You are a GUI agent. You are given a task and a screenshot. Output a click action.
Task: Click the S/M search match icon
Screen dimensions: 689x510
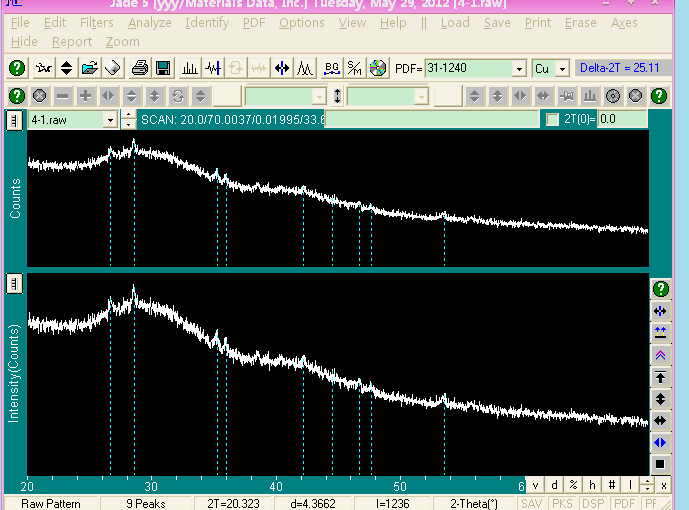click(354, 68)
